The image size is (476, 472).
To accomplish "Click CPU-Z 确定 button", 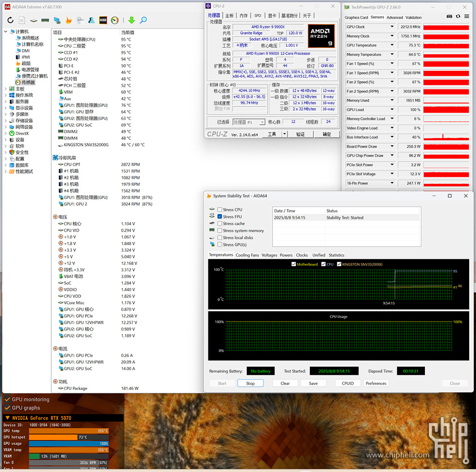I will click(x=326, y=134).
